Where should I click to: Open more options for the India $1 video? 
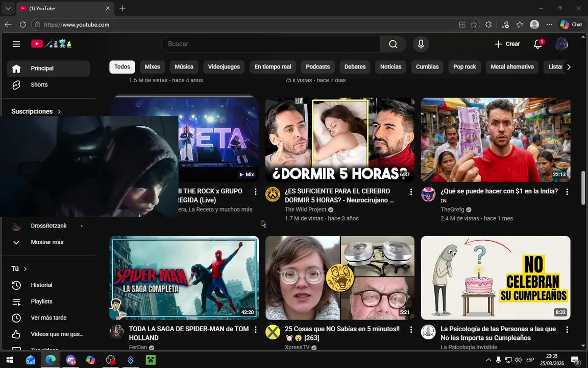pos(567,192)
